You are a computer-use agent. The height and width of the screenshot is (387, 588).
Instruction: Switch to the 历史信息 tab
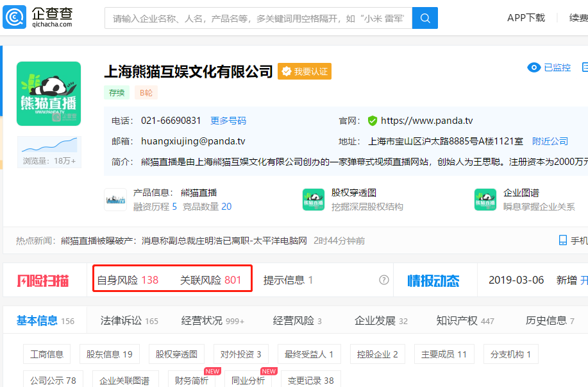(x=550, y=320)
